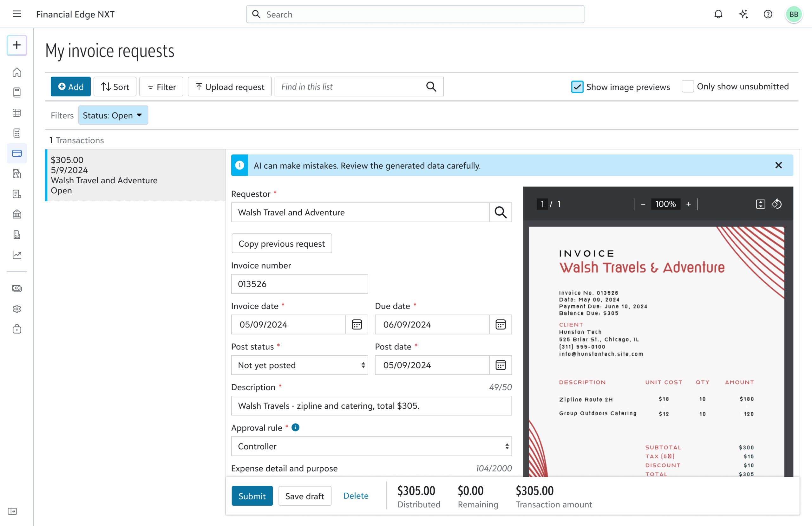Open the Approval rule dropdown

(x=371, y=446)
